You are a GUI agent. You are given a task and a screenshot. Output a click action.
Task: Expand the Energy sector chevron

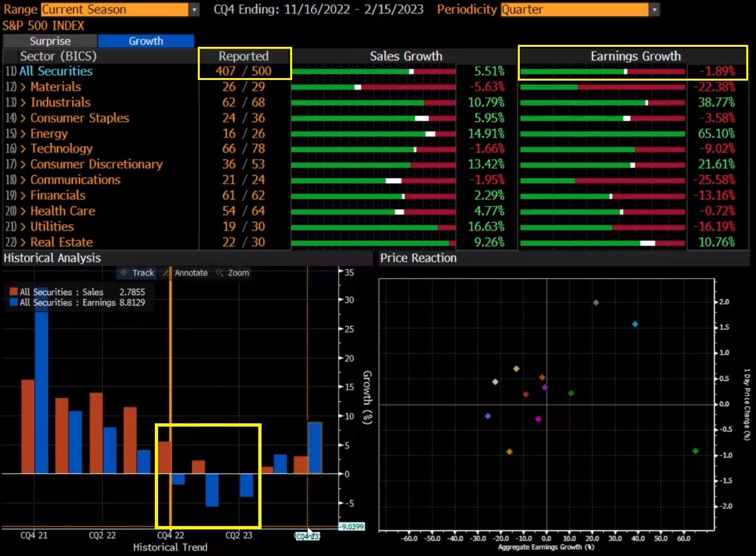point(23,134)
